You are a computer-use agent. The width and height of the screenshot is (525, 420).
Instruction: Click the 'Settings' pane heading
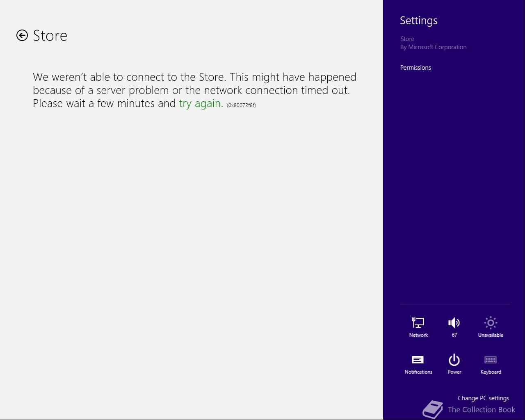coord(419,21)
